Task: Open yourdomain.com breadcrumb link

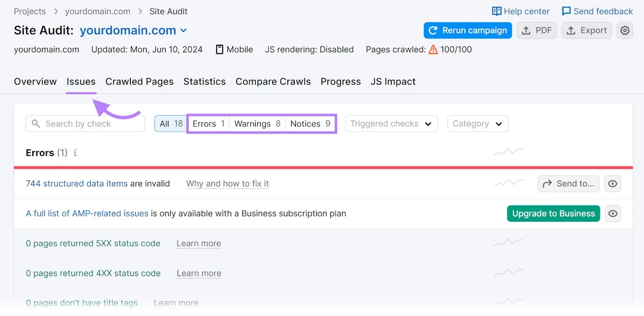Action: coord(98,11)
